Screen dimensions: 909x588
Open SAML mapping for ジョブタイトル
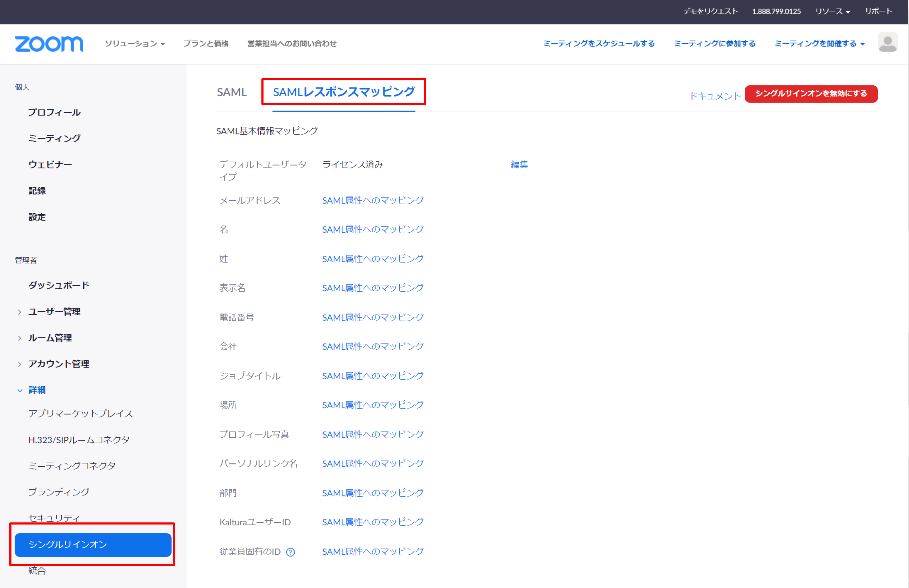(373, 376)
